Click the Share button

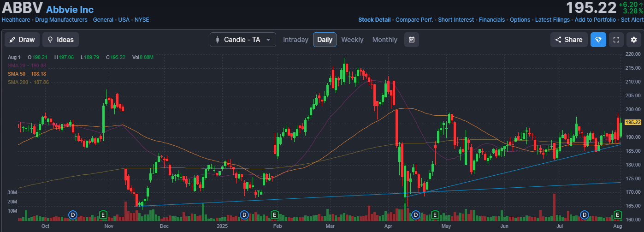click(569, 40)
